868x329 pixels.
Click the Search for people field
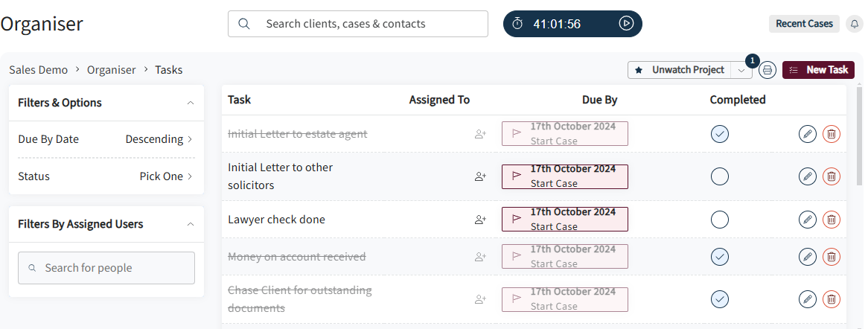(x=106, y=268)
